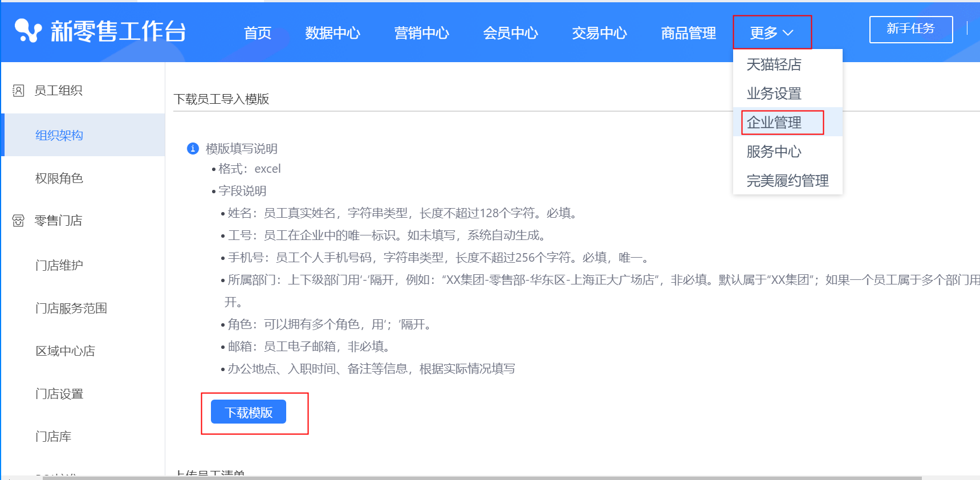Click the 新手任务 button
Viewport: 980px width, 480px height.
tap(910, 29)
